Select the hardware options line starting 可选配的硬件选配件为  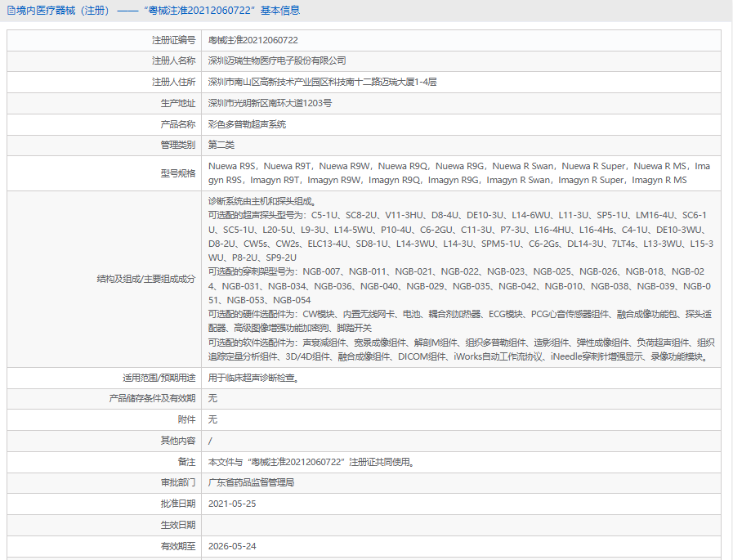460,321
